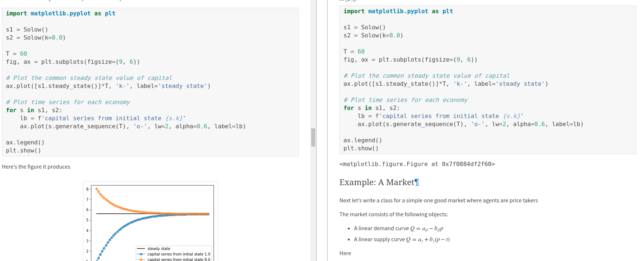Click the left pane's vertical scrollbar thumb
Image resolution: width=644 pixels, height=261 pixels.
[313, 137]
